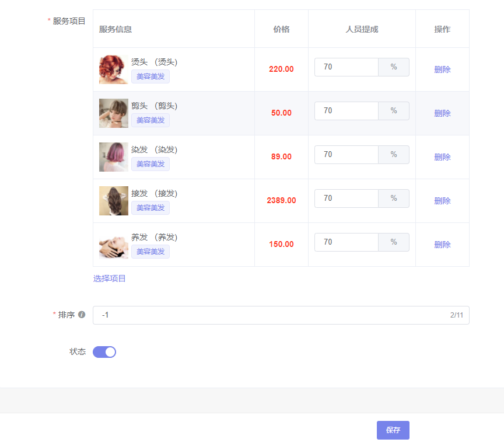Click the % suffix in 养发 row

click(394, 242)
